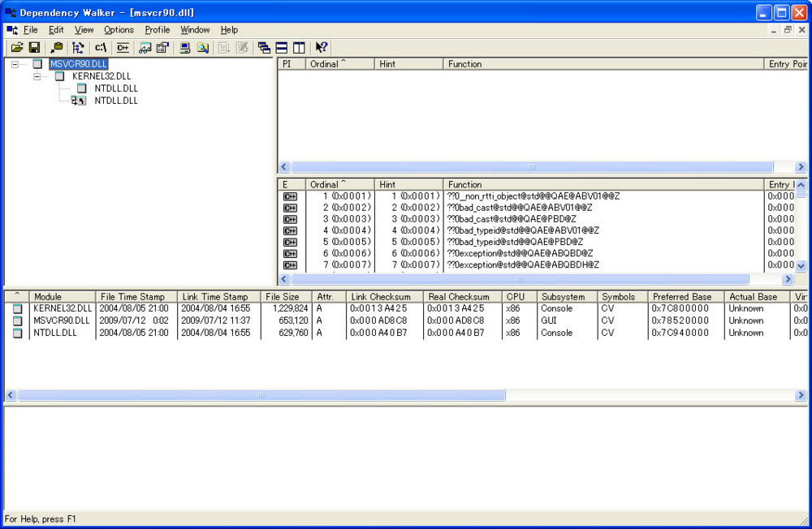Collapse the MSVCR90.DLL tree branch
The width and height of the screenshot is (812, 529).
[15, 64]
